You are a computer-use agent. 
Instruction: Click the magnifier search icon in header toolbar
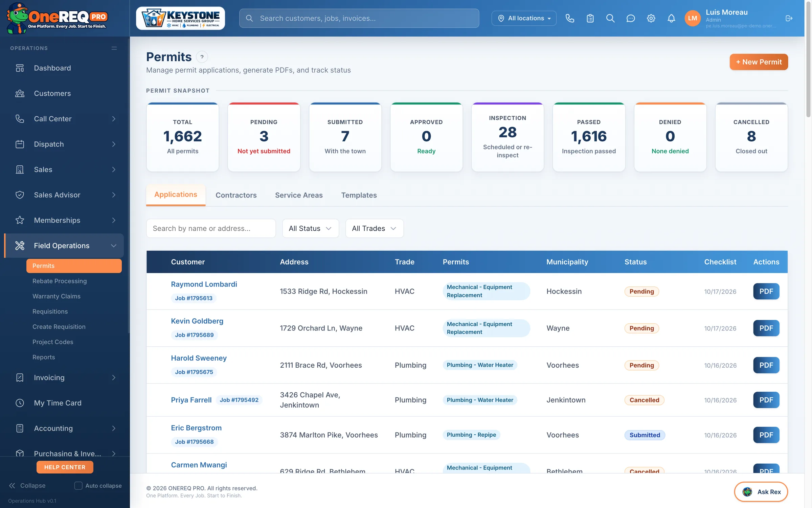[610, 18]
